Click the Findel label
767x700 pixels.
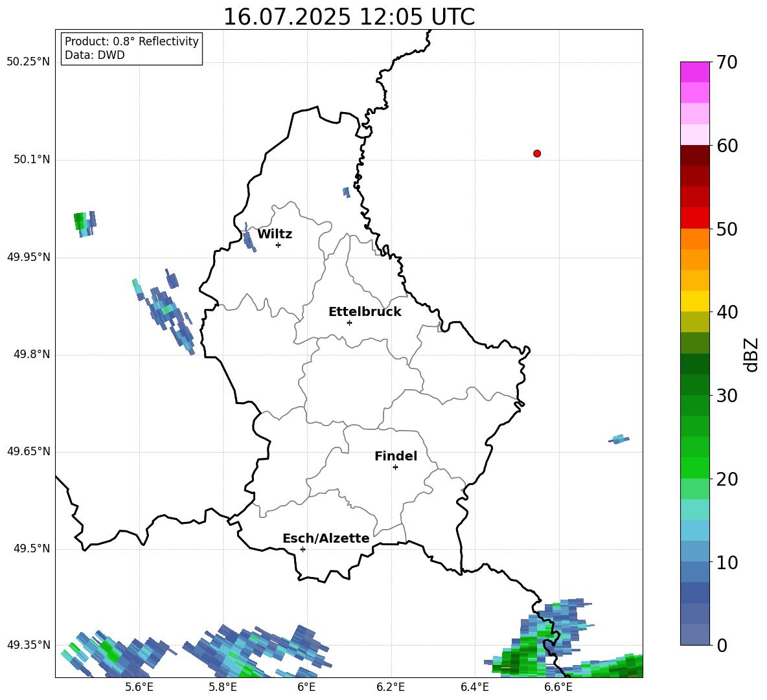tap(396, 456)
